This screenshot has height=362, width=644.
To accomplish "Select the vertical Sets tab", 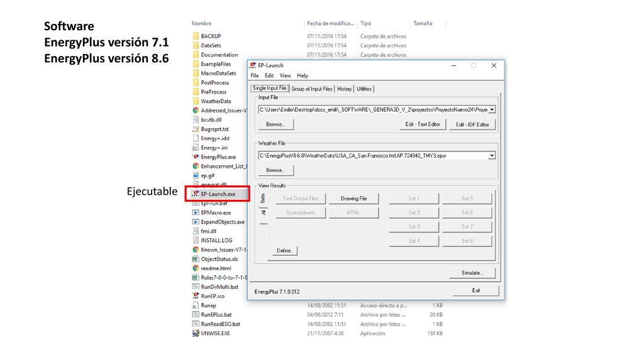I will point(263,199).
